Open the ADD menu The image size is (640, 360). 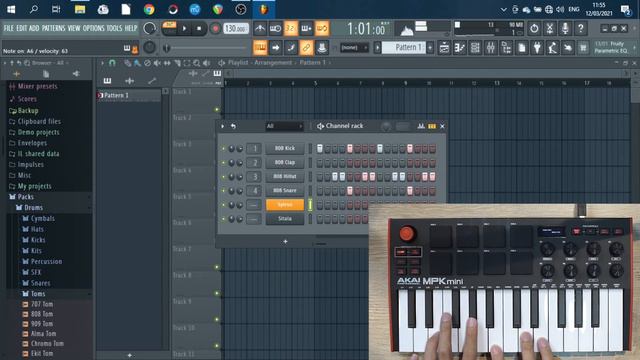click(34, 28)
